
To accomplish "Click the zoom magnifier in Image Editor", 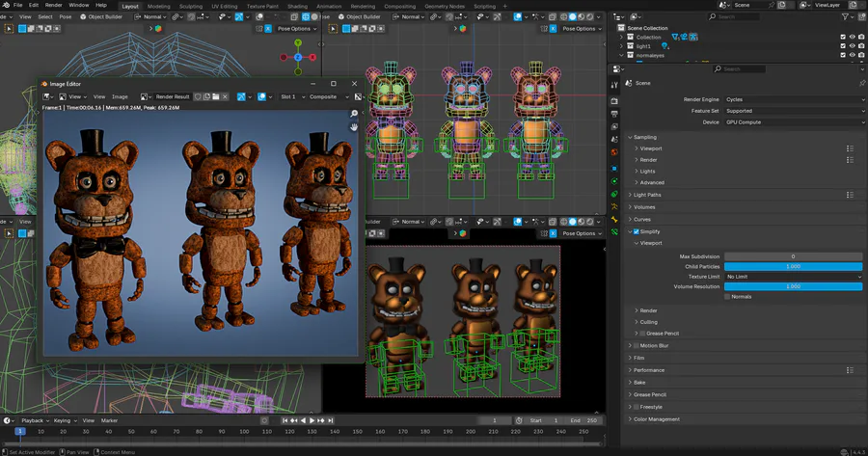I will [354, 114].
